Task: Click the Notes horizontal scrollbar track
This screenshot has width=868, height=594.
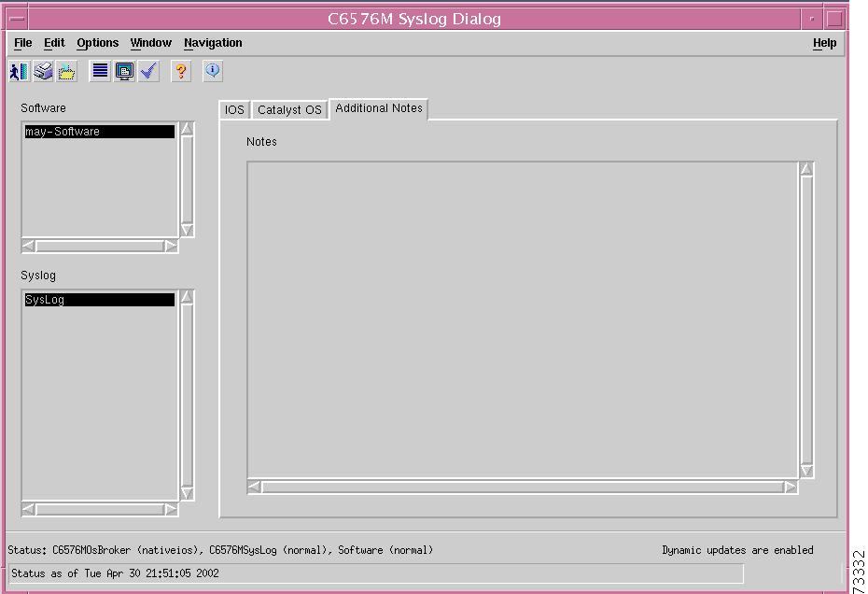Action: (522, 487)
